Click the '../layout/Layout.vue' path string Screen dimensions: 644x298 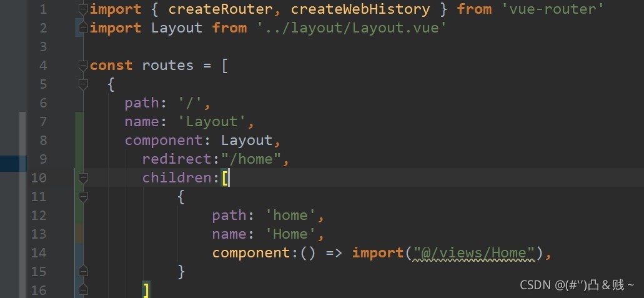[x=352, y=28]
